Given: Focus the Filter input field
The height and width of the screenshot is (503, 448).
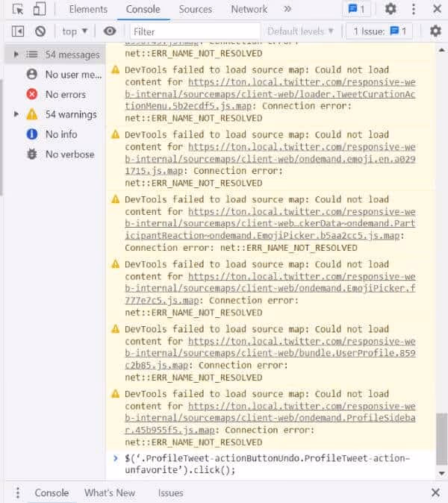Looking at the screenshot, I should click(195, 32).
